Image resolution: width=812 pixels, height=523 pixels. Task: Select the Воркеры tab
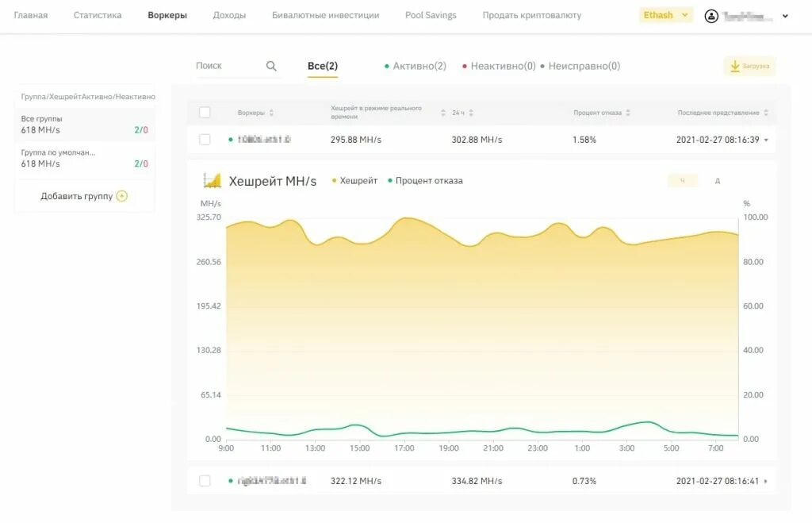point(167,15)
